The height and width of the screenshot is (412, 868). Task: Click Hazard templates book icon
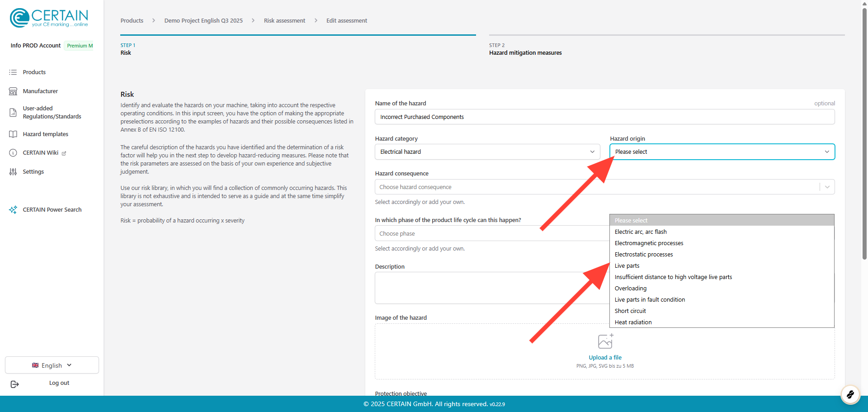pos(13,134)
